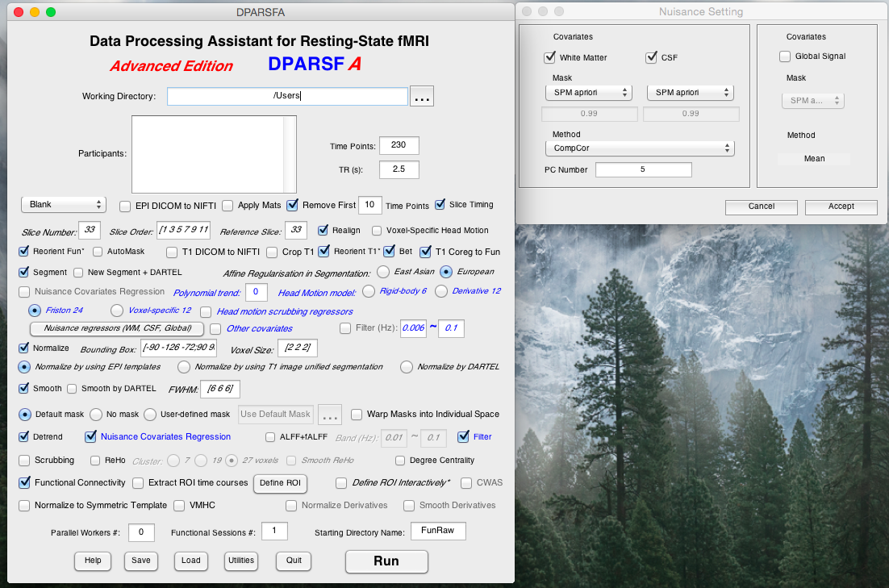The width and height of the screenshot is (889, 588).
Task: Open the Blank template dropdown
Action: click(64, 205)
